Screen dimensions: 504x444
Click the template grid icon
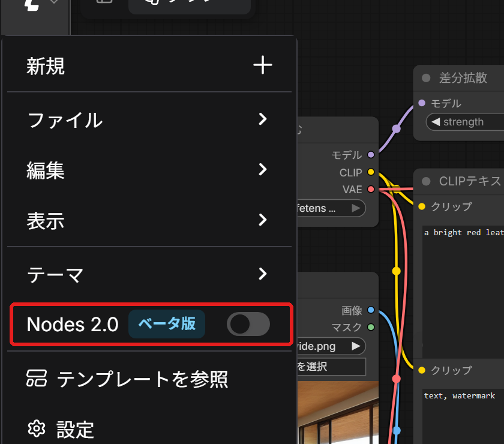(x=37, y=378)
